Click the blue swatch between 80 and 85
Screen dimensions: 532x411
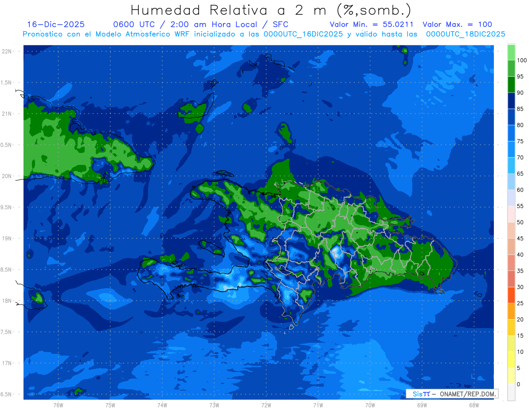click(x=511, y=117)
